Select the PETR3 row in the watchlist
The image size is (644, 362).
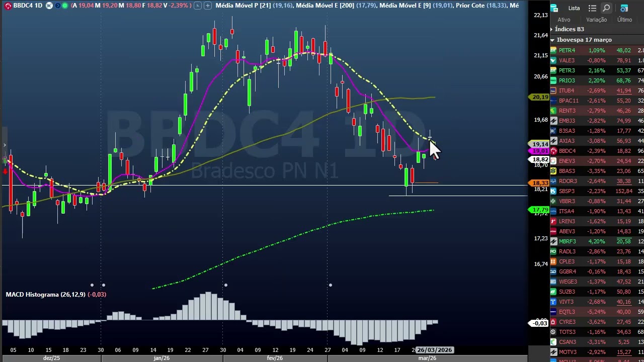pyautogui.click(x=597, y=70)
